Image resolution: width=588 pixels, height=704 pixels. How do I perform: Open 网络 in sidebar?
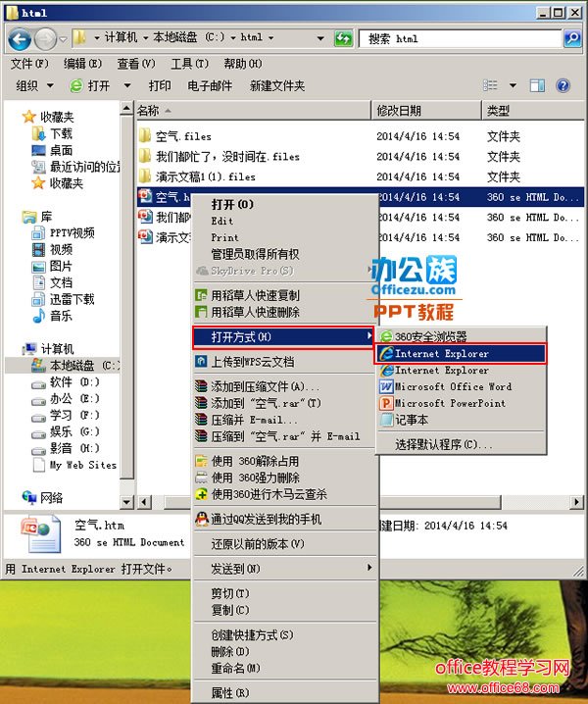coord(43,497)
